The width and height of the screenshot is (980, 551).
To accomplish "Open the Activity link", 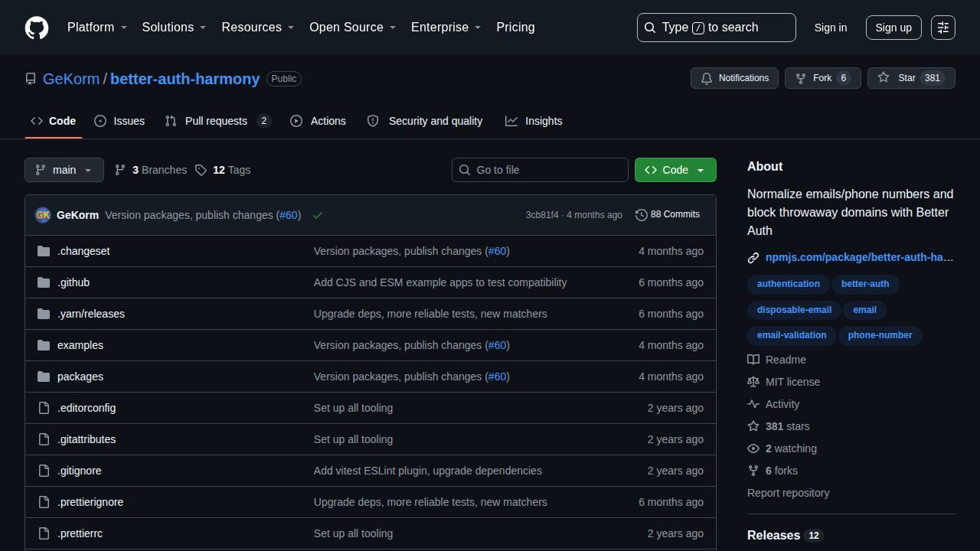I will click(773, 404).
